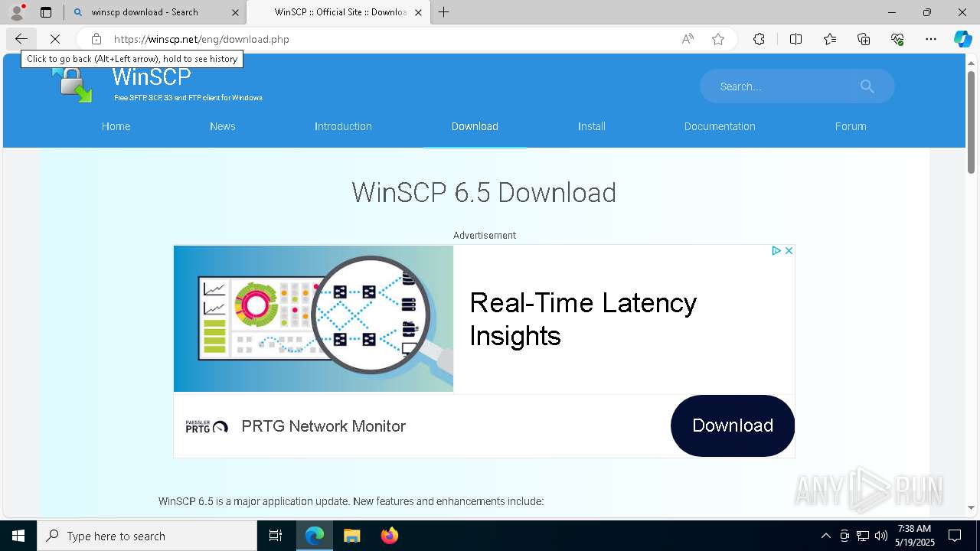Go to the Home menu item
The height and width of the screenshot is (551, 980).
(116, 126)
